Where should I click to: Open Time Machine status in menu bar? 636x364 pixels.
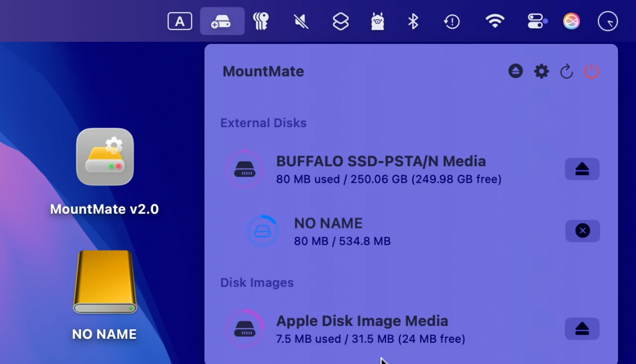tap(452, 21)
